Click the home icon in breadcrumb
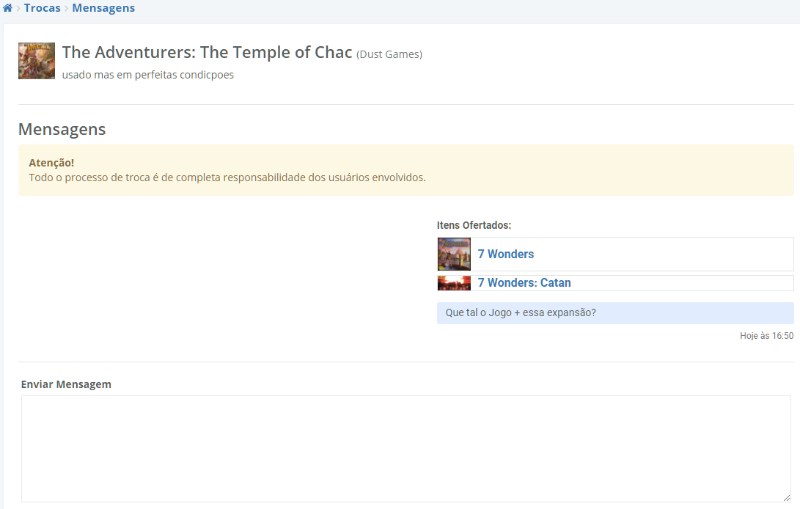 [x=8, y=8]
